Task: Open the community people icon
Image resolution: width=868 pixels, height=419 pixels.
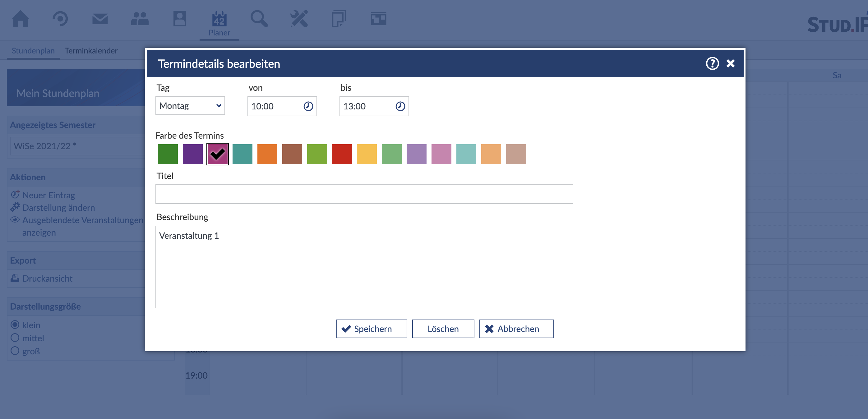Action: (x=140, y=19)
